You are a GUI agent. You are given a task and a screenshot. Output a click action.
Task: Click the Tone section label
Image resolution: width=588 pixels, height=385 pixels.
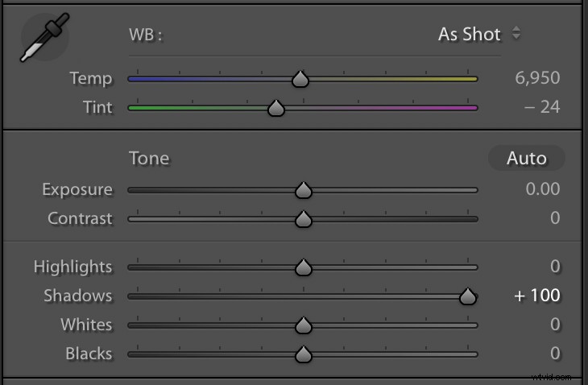click(149, 158)
